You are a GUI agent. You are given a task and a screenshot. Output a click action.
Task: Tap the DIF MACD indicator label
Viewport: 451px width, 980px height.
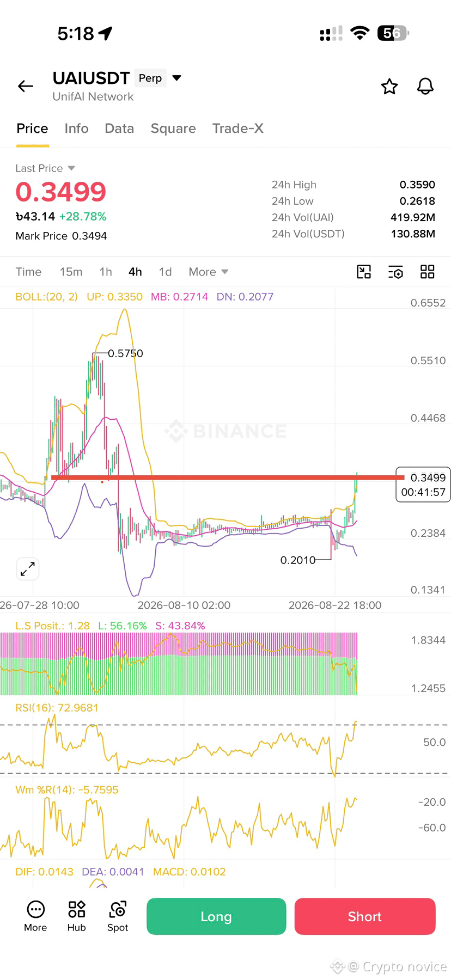pyautogui.click(x=44, y=872)
